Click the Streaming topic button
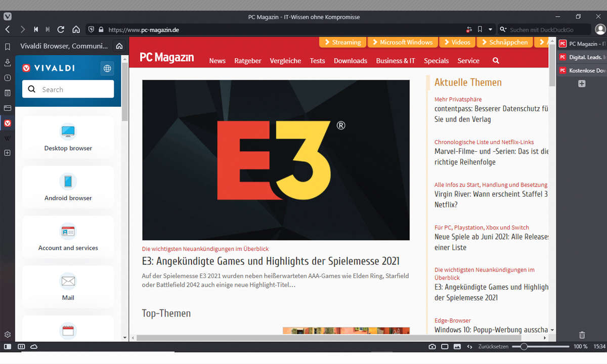 [342, 42]
